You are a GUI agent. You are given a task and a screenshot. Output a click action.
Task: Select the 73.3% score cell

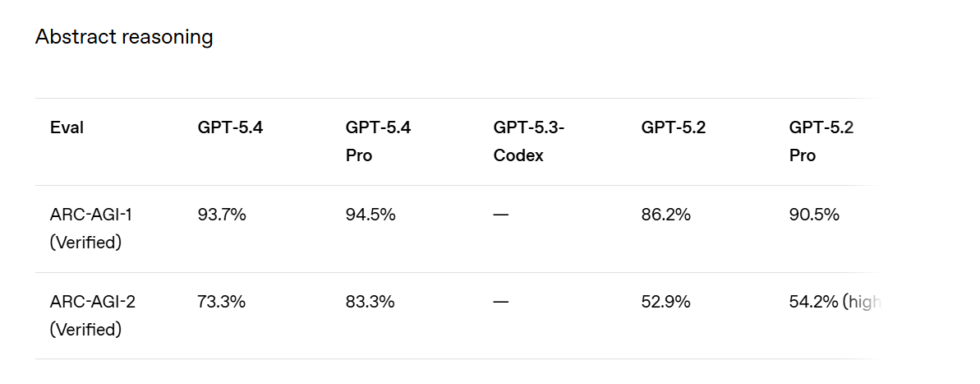222,302
